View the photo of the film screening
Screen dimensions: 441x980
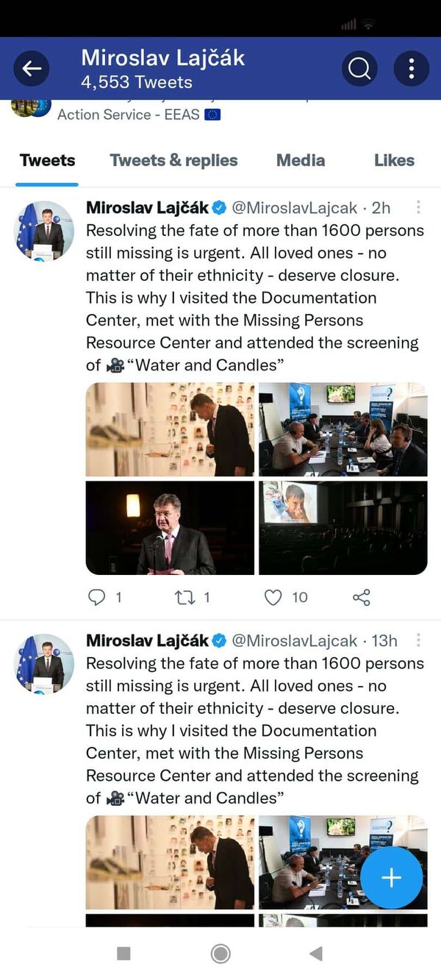tap(343, 528)
